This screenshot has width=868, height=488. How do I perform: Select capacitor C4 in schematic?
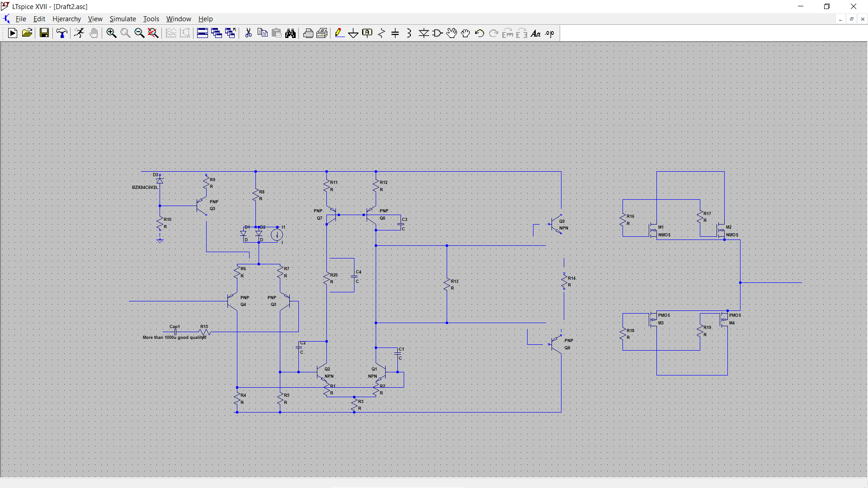355,276
